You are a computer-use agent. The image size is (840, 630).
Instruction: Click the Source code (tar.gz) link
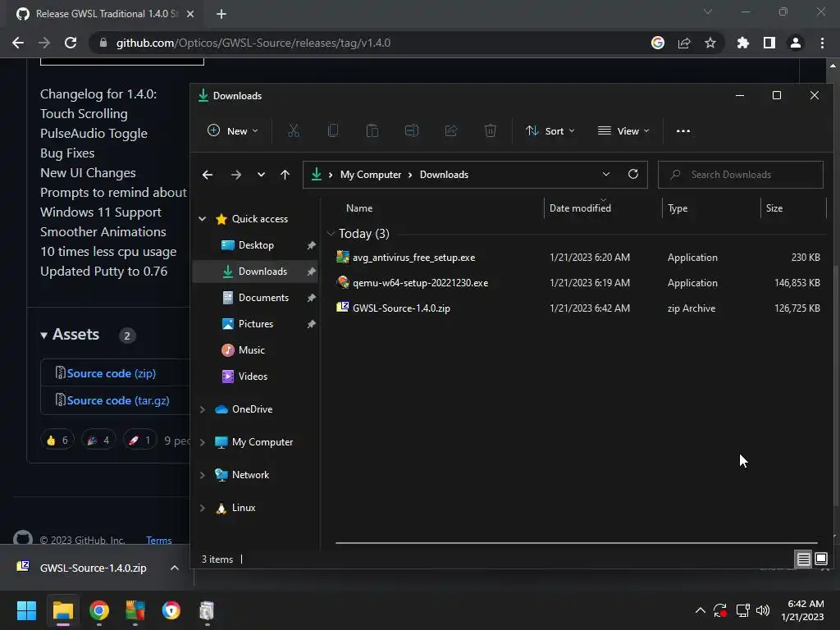pyautogui.click(x=118, y=400)
